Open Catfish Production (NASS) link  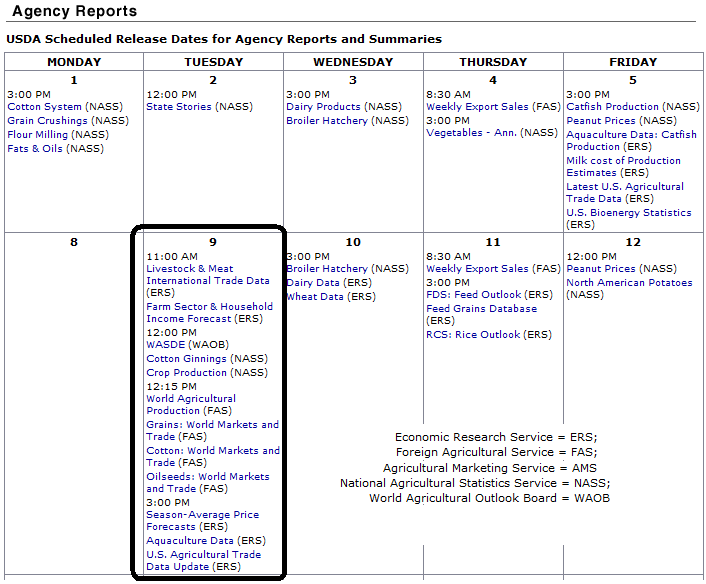click(x=612, y=107)
